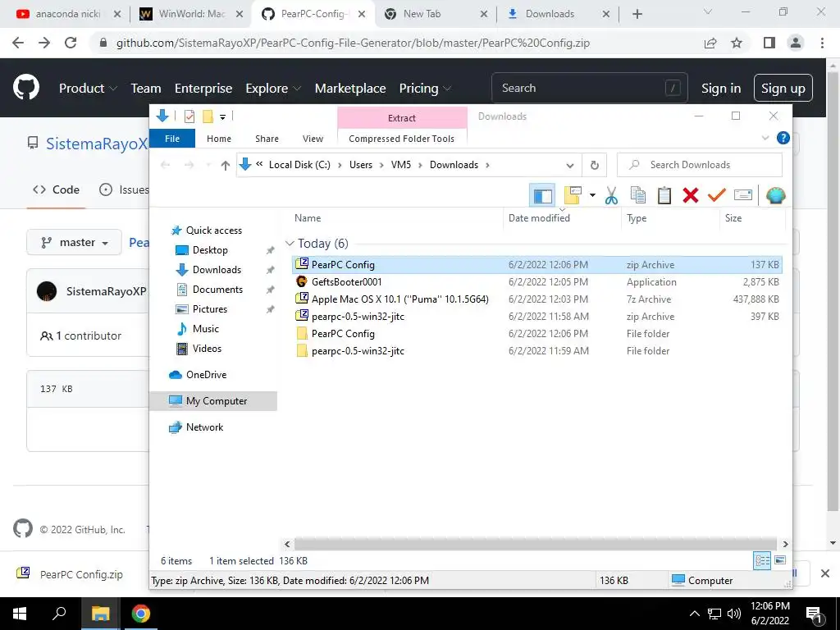Open the master branch dropdown on GitHub

75,243
